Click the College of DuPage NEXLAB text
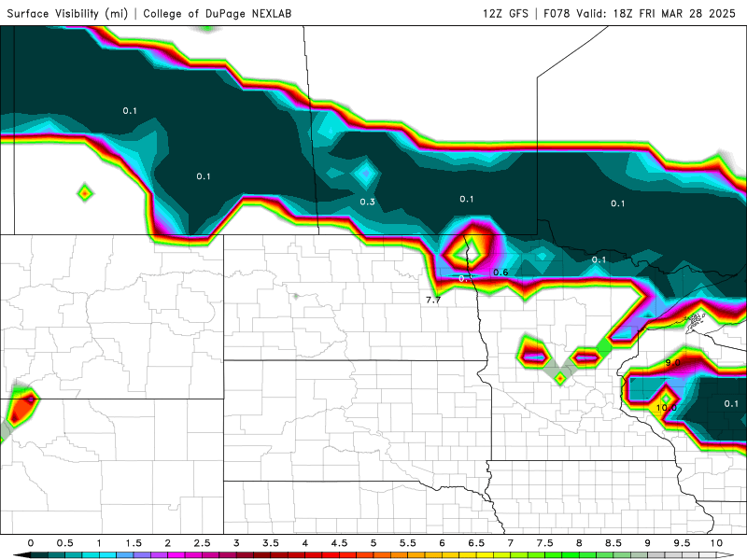 click(x=218, y=13)
